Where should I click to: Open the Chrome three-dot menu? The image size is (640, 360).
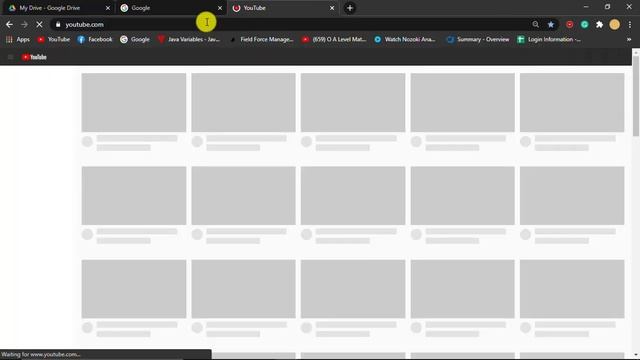(x=630, y=24)
